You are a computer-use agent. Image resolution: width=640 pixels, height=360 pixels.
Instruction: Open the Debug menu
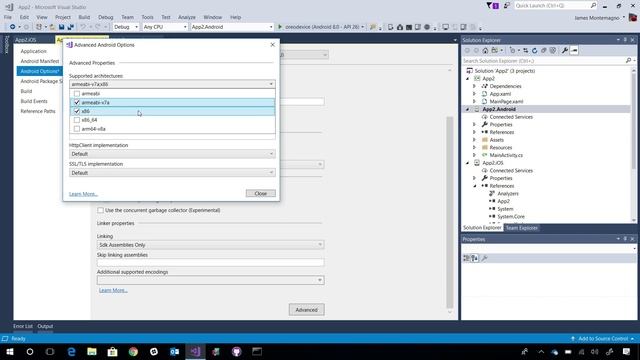point(105,17)
